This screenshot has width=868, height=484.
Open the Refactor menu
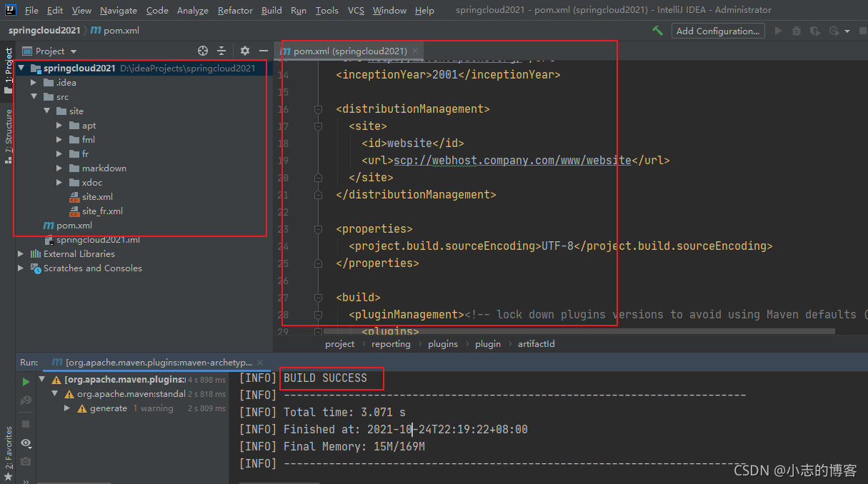point(235,10)
